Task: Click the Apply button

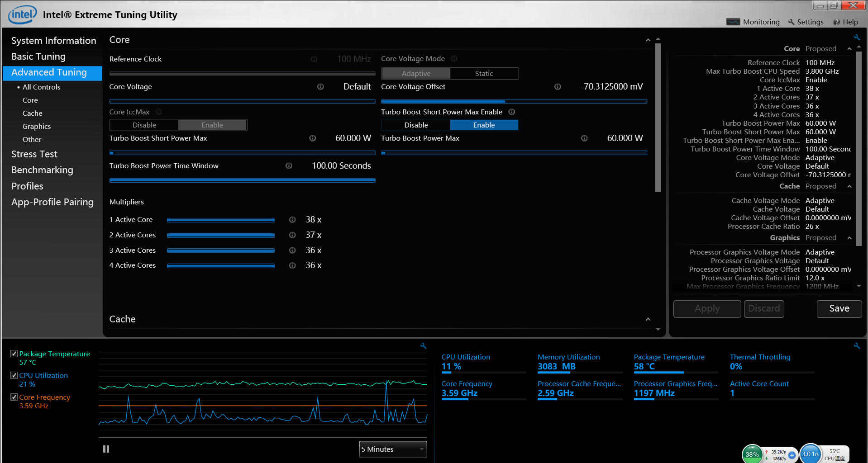Action: 707,308
